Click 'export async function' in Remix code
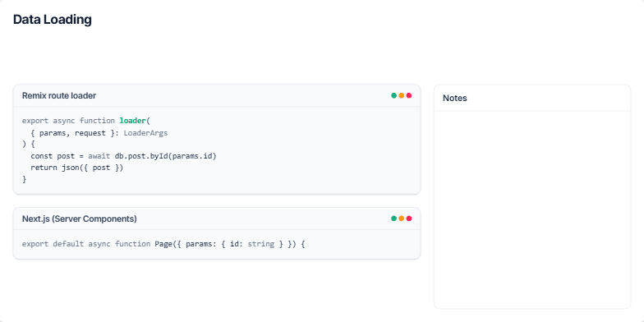 [x=68, y=121]
